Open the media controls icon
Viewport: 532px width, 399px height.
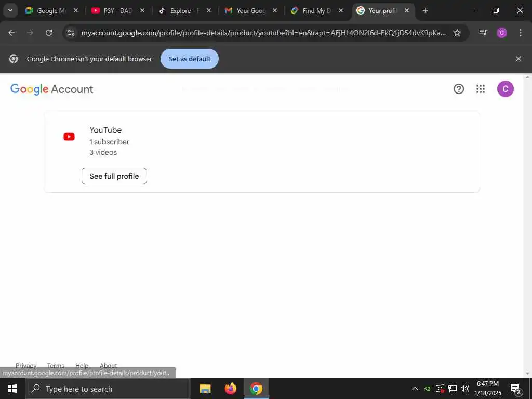(483, 33)
